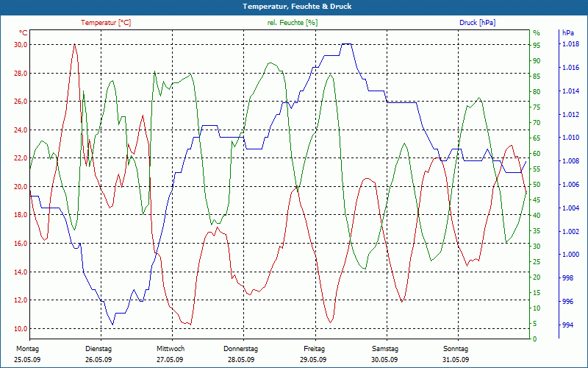Click the '50' humidity axis value
588x368 pixels.
coord(537,185)
